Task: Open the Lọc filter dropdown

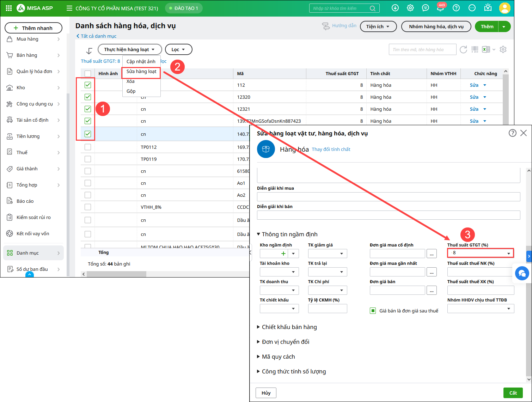Action: click(178, 49)
